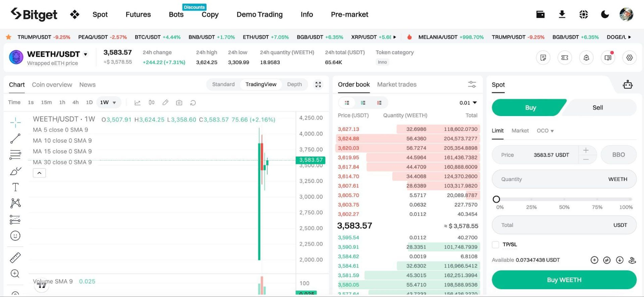Change the candlestick chart type

(151, 103)
